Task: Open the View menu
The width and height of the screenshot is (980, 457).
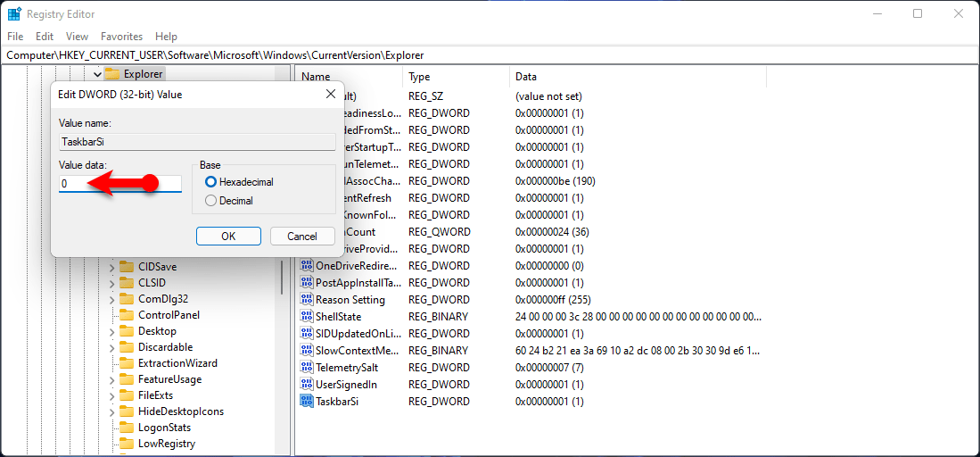Action: point(77,37)
